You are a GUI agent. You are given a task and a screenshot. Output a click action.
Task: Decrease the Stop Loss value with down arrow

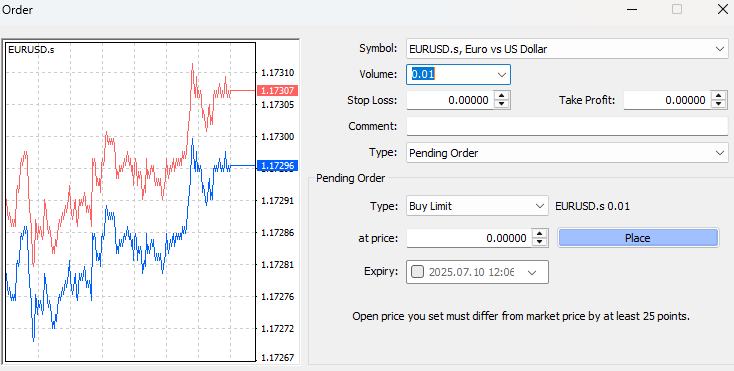502,104
